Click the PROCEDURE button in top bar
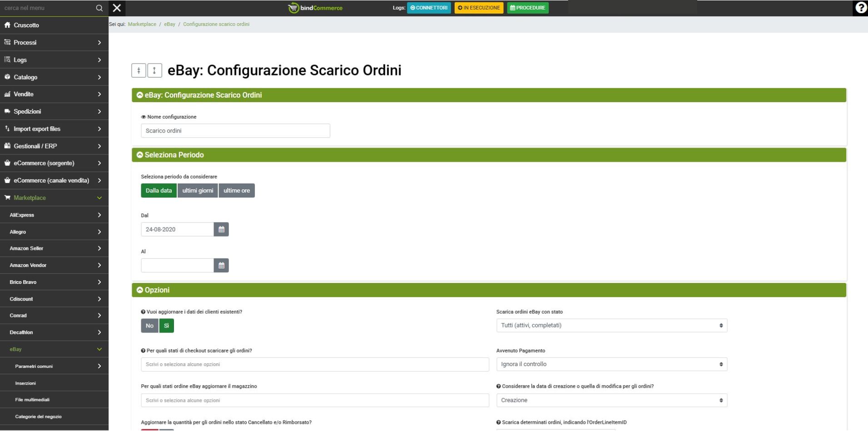868x431 pixels. click(x=527, y=8)
